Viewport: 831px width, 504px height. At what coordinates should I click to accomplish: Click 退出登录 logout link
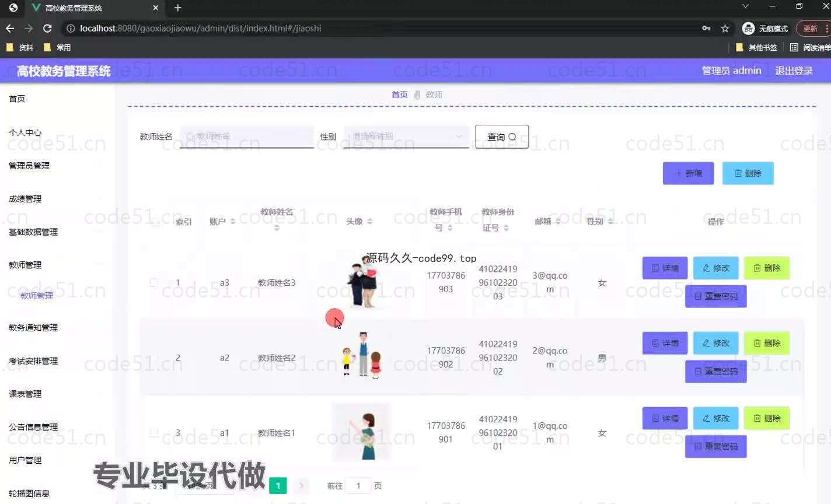coord(794,71)
